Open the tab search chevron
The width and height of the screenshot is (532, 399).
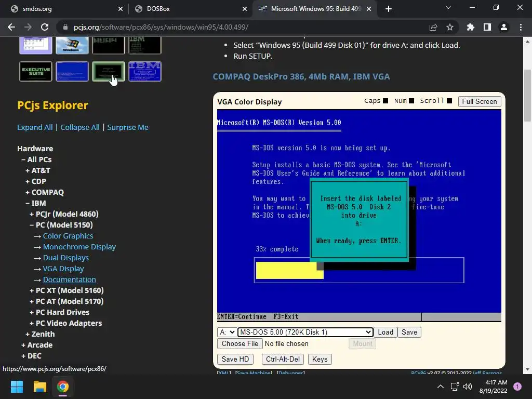click(x=448, y=7)
